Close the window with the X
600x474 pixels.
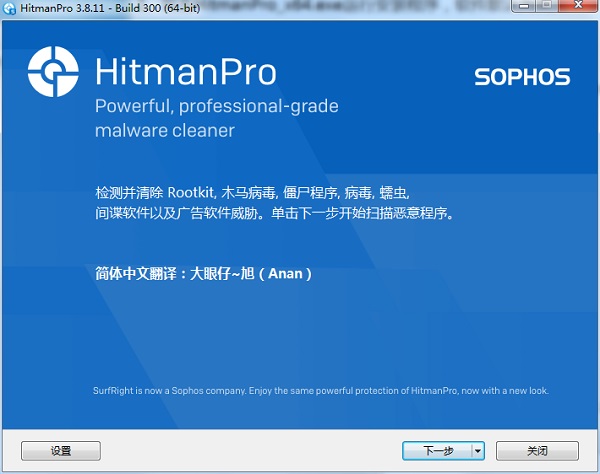pos(579,6)
